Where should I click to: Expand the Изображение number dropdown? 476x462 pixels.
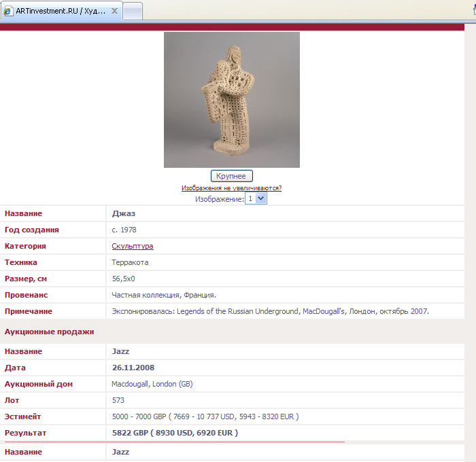tap(262, 198)
